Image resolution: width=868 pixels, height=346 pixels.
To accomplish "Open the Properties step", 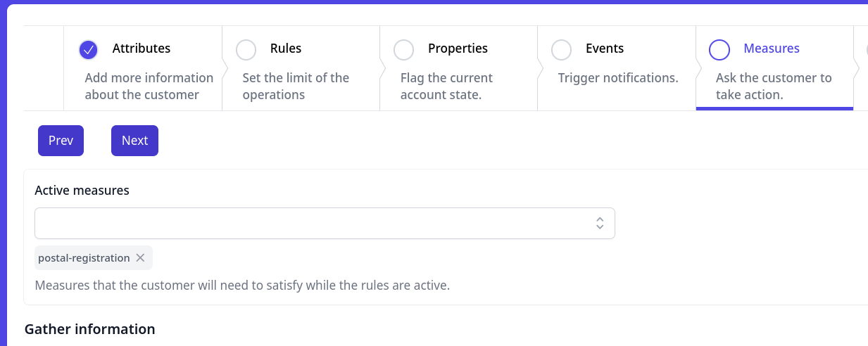I will [458, 68].
